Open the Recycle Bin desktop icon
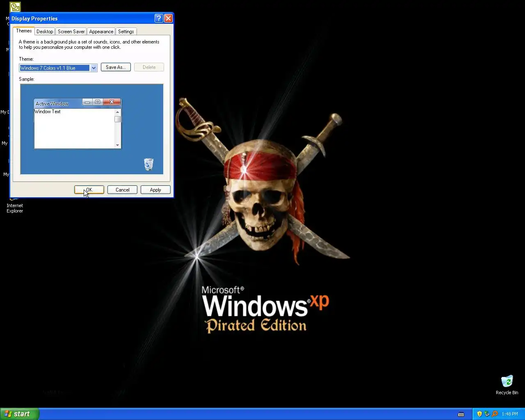The image size is (525, 420). (x=507, y=385)
